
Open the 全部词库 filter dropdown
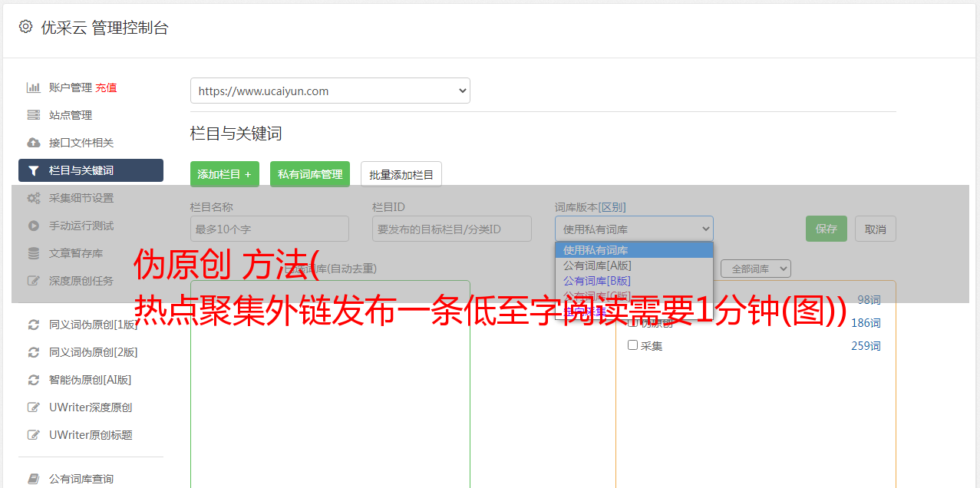[755, 269]
